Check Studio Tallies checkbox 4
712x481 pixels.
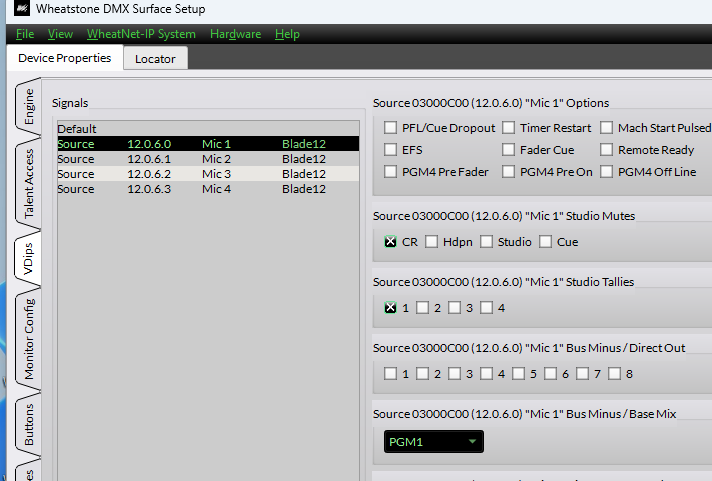[486, 307]
